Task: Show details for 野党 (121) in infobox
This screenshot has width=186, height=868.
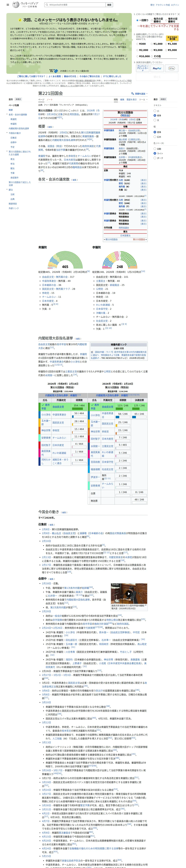Action: 143,183
